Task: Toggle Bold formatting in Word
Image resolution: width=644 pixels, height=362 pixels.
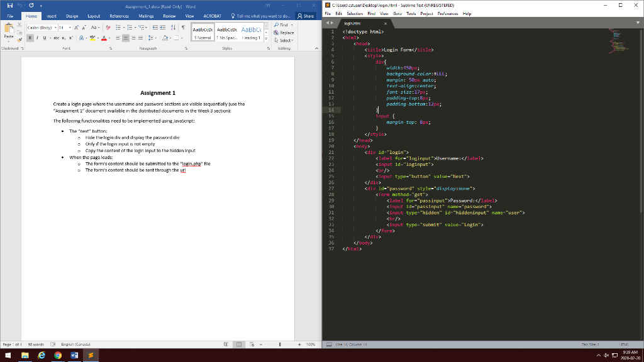Action: (30, 38)
